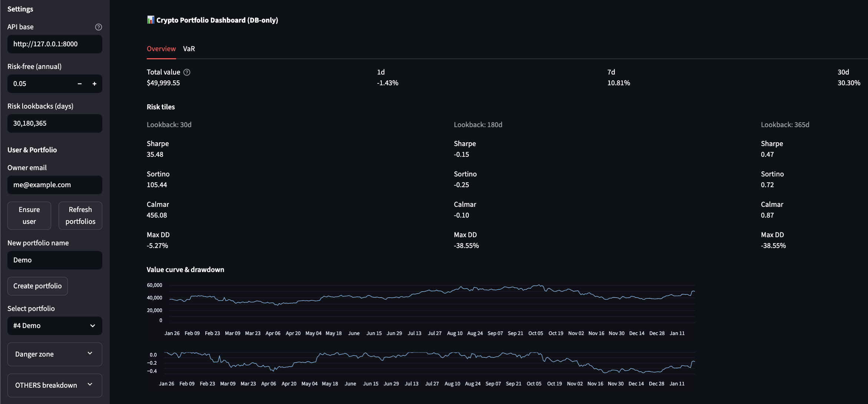This screenshot has width=868, height=404.
Task: Click the bar chart dashboard title icon
Action: pyautogui.click(x=150, y=20)
